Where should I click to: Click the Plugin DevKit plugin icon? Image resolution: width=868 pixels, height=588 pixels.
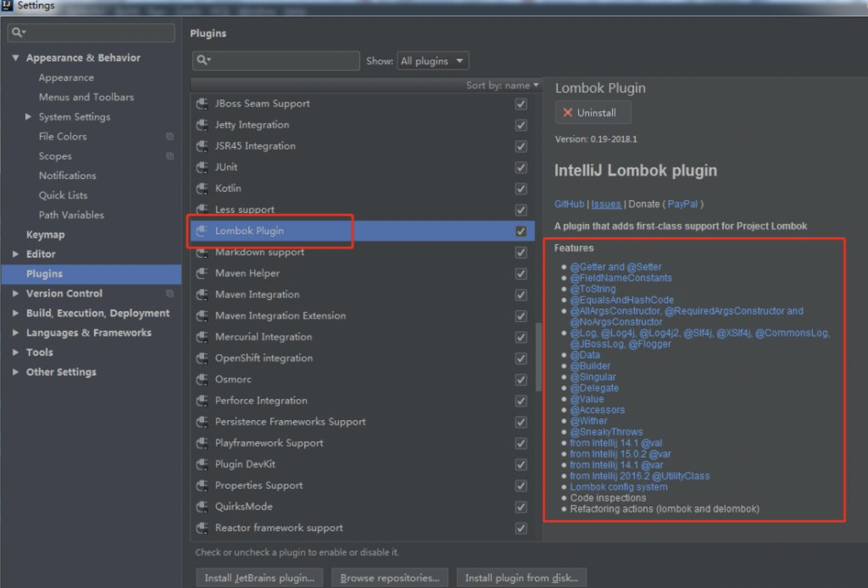202,464
